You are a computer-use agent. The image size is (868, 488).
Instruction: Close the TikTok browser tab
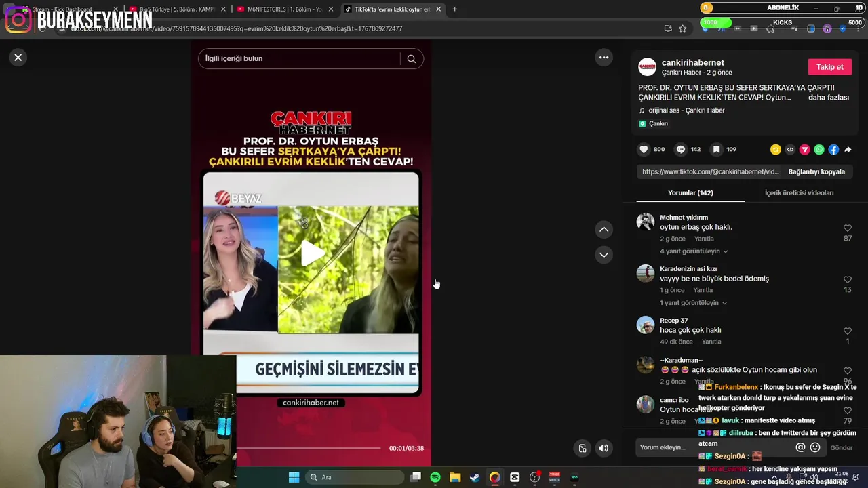coord(439,9)
